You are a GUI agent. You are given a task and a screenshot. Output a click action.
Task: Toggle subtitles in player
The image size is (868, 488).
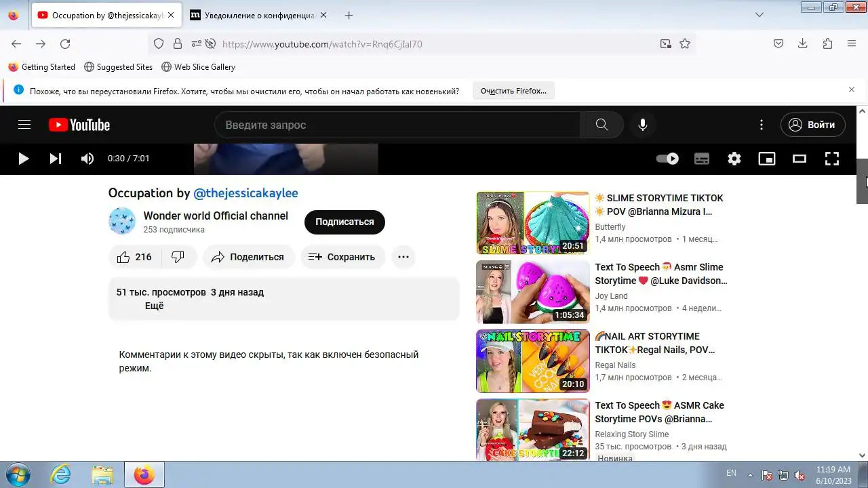pos(702,159)
